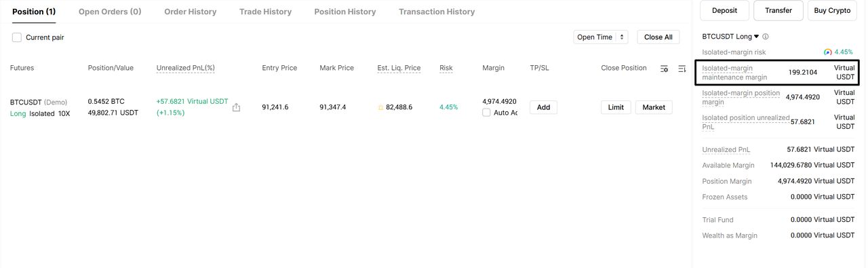The height and width of the screenshot is (268, 868).
Task: Toggle the Current pair checkbox
Action: (17, 37)
